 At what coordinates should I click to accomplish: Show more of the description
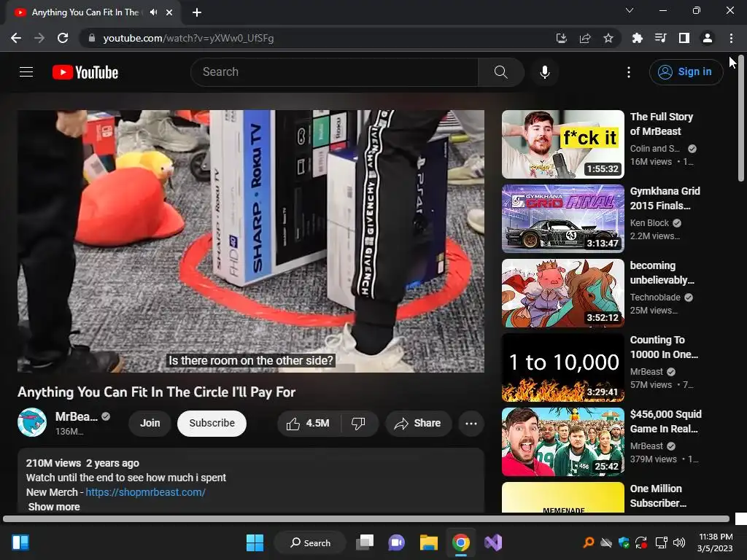pos(54,507)
